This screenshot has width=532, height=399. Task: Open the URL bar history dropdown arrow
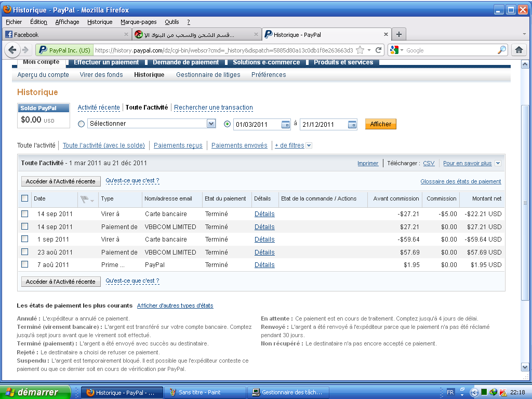(x=369, y=50)
